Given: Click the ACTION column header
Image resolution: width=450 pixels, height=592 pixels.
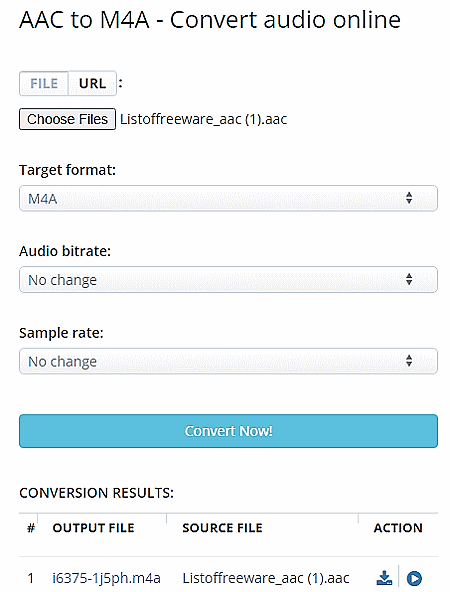Looking at the screenshot, I should pos(398,528).
